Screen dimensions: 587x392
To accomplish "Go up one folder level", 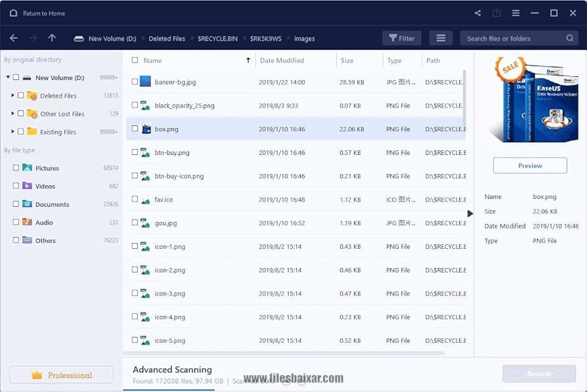I will [x=52, y=38].
